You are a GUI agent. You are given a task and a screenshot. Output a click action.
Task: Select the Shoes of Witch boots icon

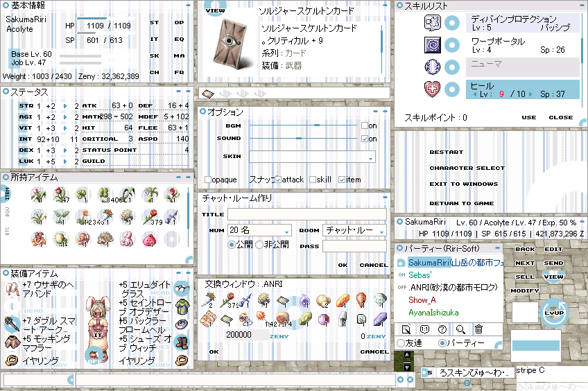(x=182, y=342)
